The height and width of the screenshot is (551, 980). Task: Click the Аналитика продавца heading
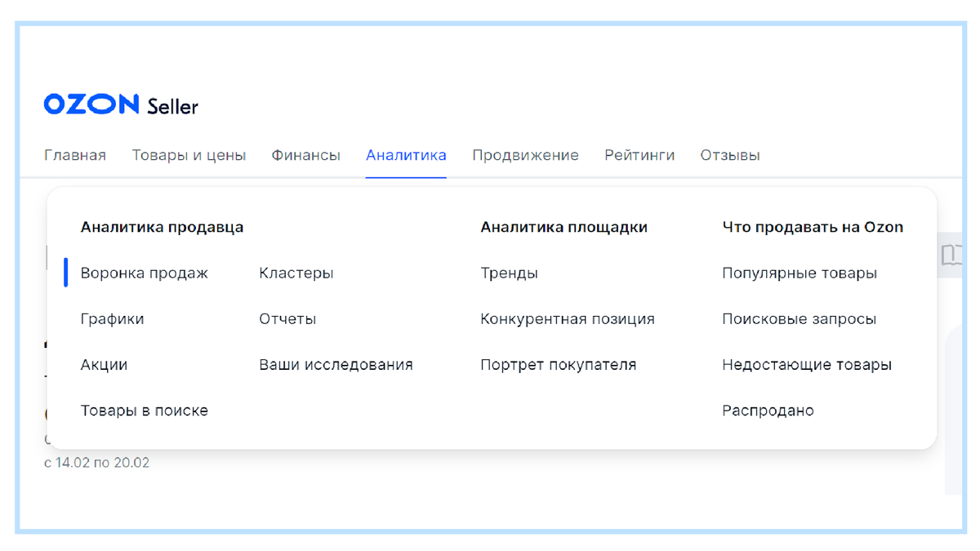pos(162,228)
